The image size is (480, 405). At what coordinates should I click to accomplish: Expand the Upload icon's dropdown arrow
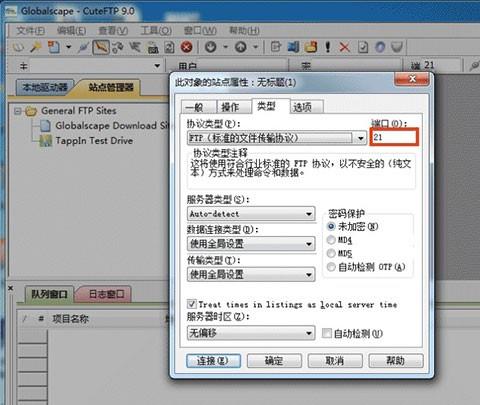click(x=256, y=47)
